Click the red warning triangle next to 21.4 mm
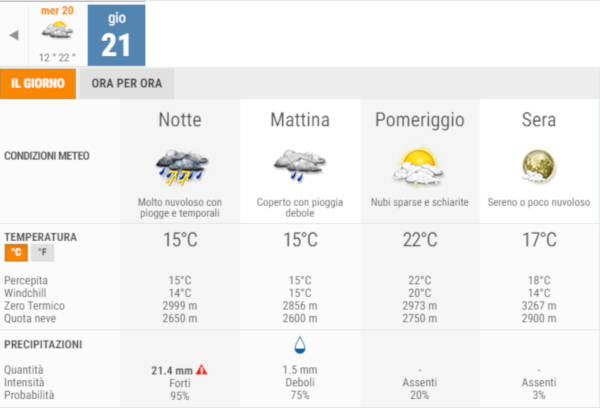 coord(202,370)
